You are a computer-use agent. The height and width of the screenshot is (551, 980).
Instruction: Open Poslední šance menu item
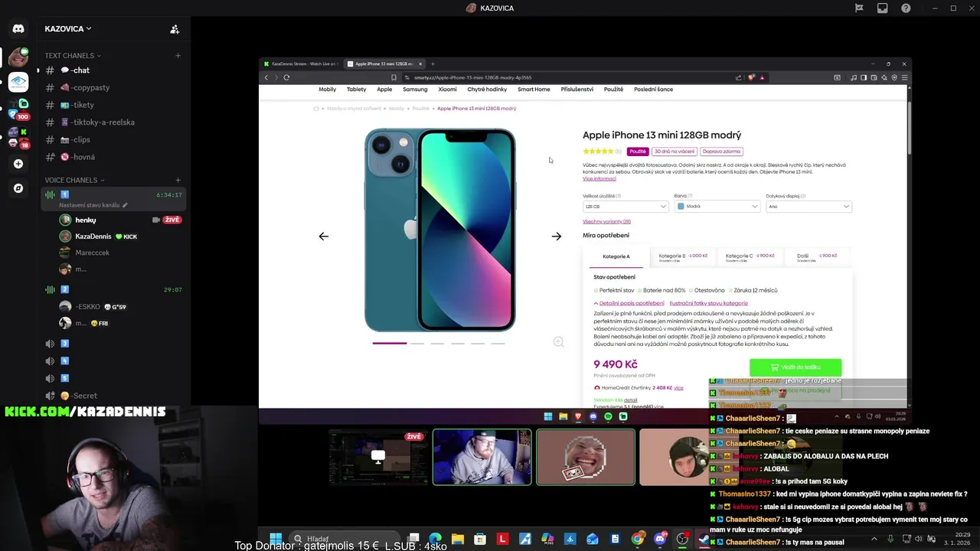653,90
